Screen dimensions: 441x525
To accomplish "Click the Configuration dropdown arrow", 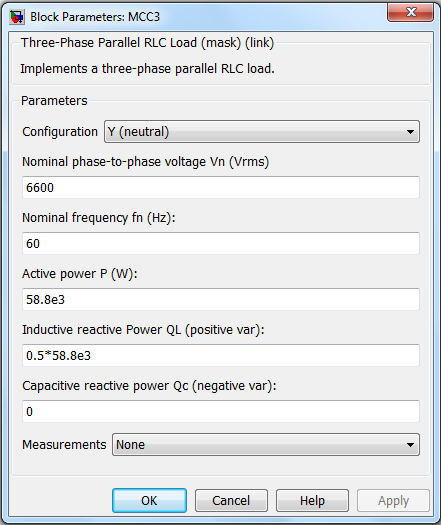I will [x=410, y=132].
